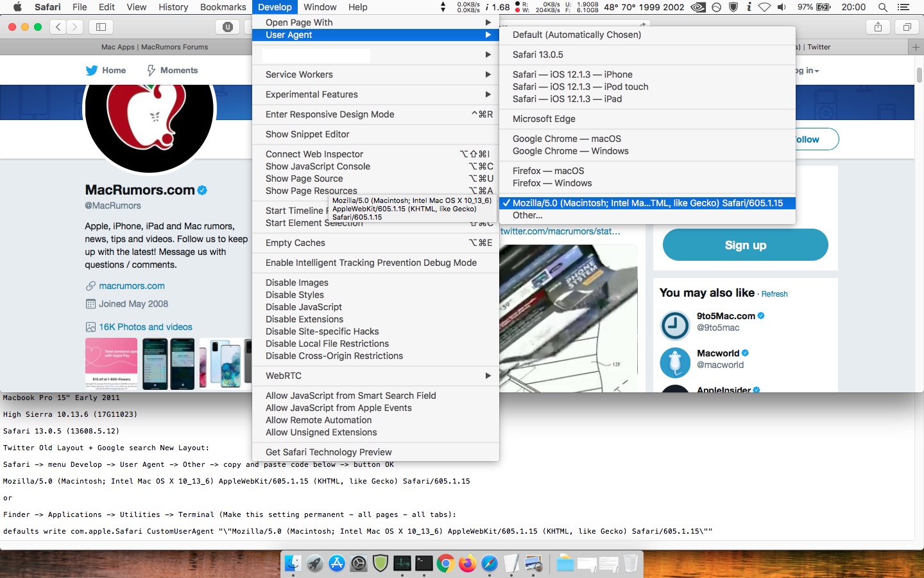Image resolution: width=924 pixels, height=578 pixels.
Task: Expand the User Agent submenu
Action: click(376, 35)
